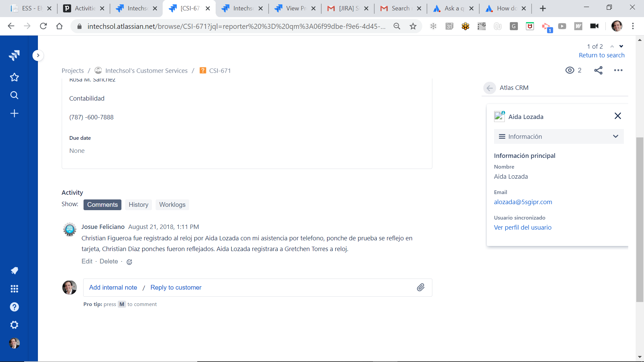
Task: Create new issue with plus icon
Action: (14, 113)
